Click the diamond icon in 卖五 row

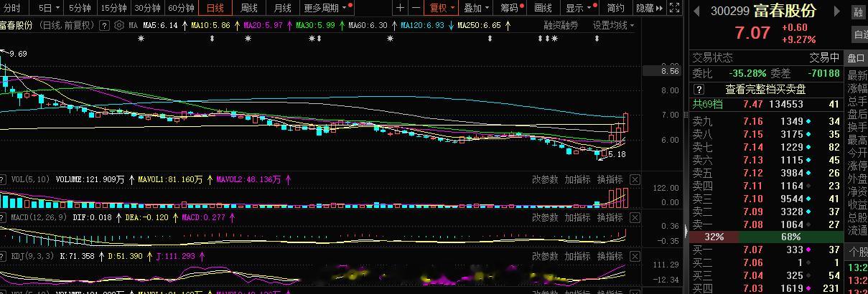[x=808, y=173]
